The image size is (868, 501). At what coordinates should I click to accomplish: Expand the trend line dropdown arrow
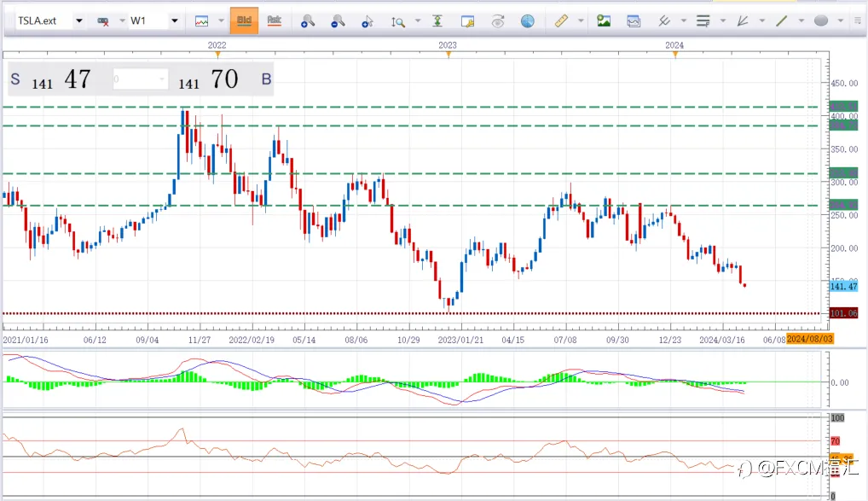tap(801, 21)
